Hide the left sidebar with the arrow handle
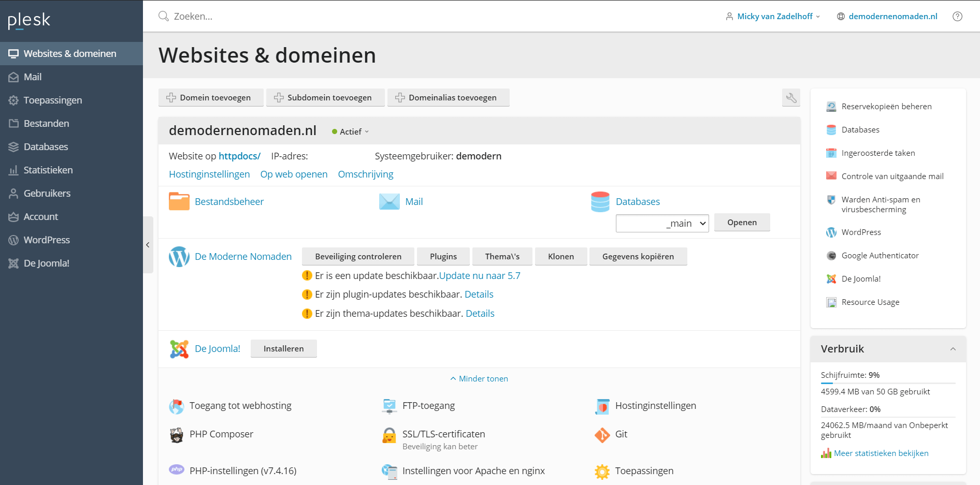The width and height of the screenshot is (980, 485). coord(148,245)
